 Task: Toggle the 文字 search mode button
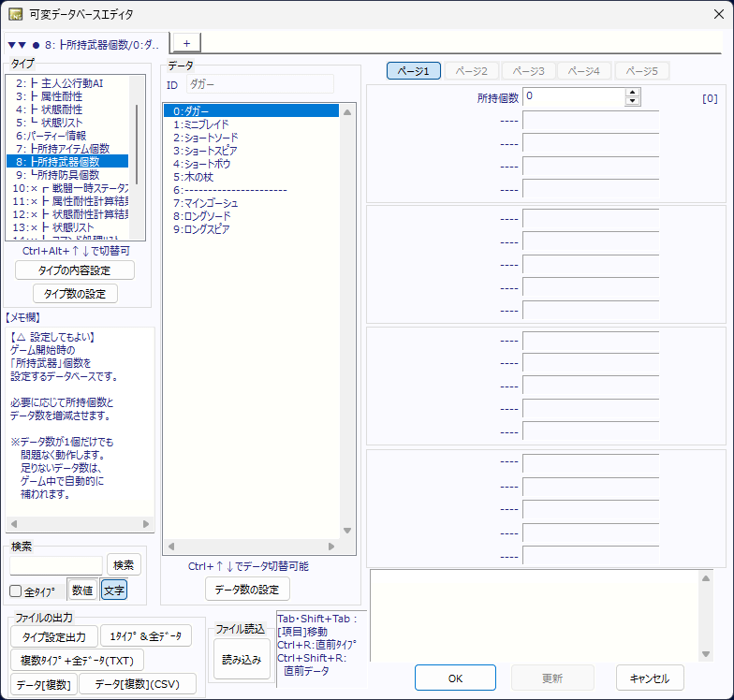[113, 591]
